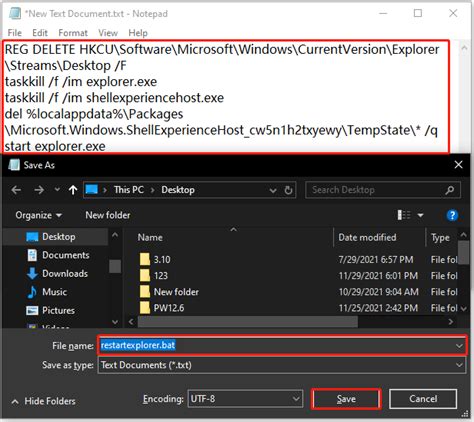Image resolution: width=474 pixels, height=422 pixels.
Task: Maximize the Notepad window
Action: [x=418, y=13]
